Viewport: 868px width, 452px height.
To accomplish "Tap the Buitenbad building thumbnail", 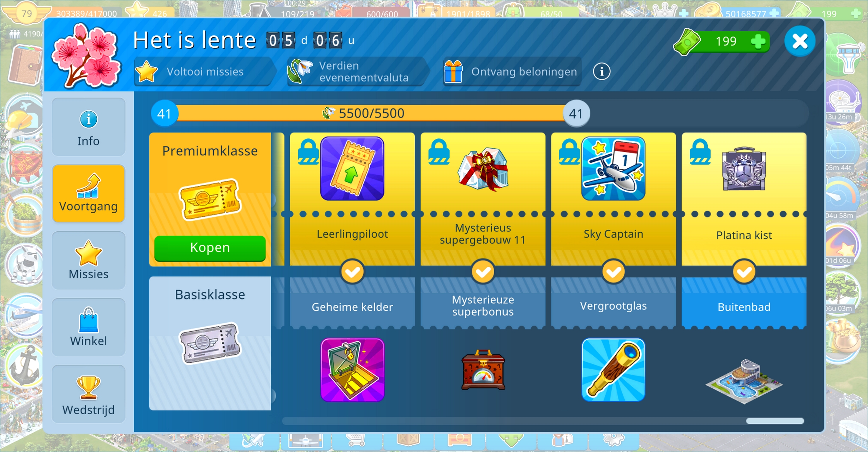I will pyautogui.click(x=744, y=381).
